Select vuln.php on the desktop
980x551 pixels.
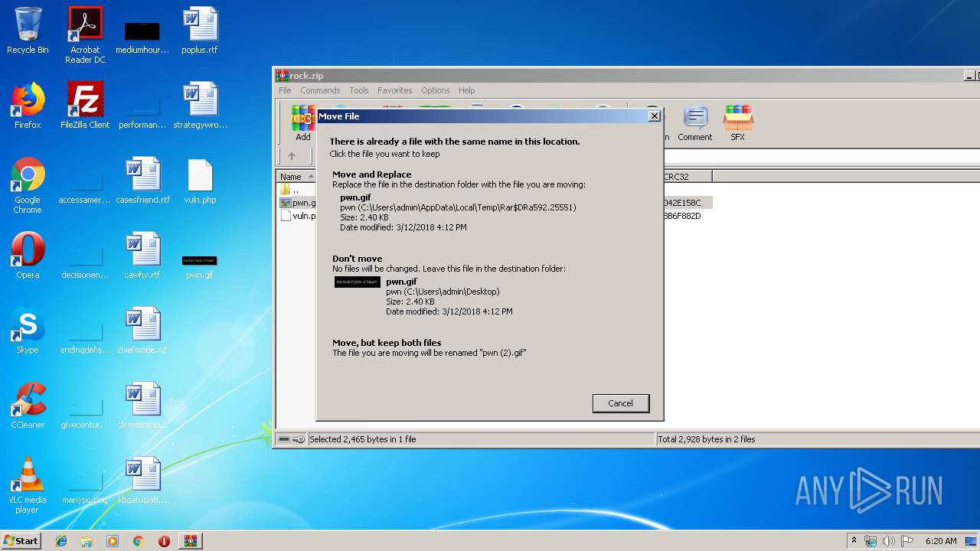click(x=200, y=181)
